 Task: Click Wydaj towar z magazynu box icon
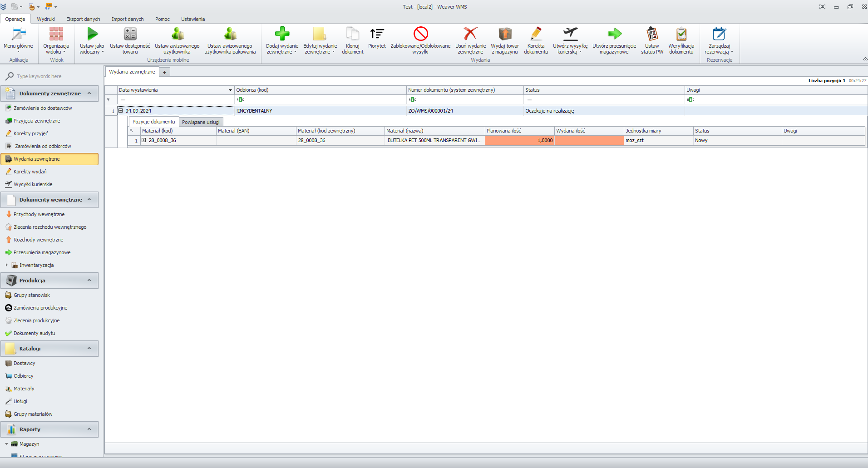pyautogui.click(x=504, y=34)
